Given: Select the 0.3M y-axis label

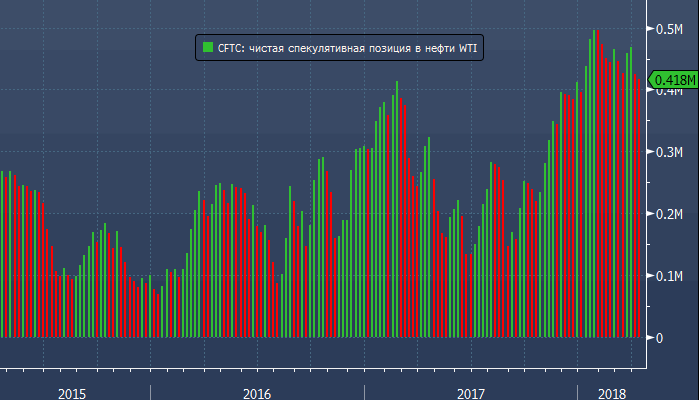Looking at the screenshot, I should click(x=668, y=153).
